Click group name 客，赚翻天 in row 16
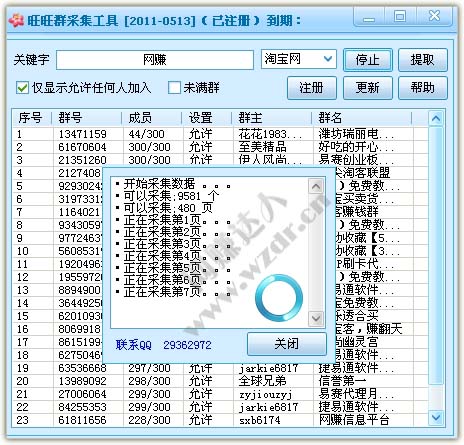The height and width of the screenshot is (445, 464). (x=368, y=329)
